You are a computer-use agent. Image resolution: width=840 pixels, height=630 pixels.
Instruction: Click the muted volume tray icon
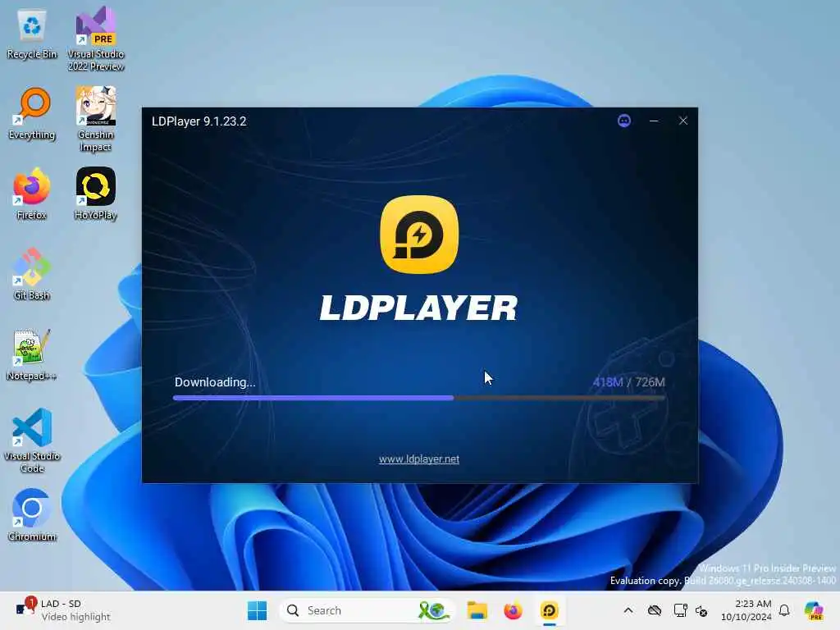tap(702, 610)
